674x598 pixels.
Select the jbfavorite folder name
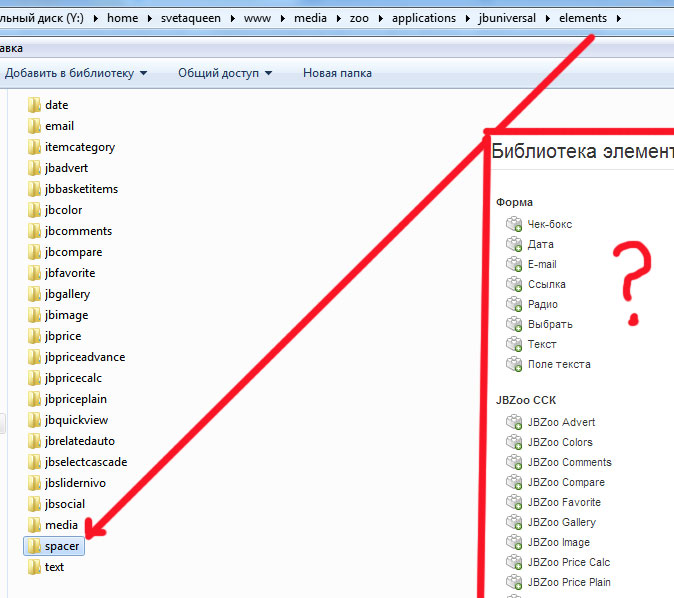tap(70, 273)
